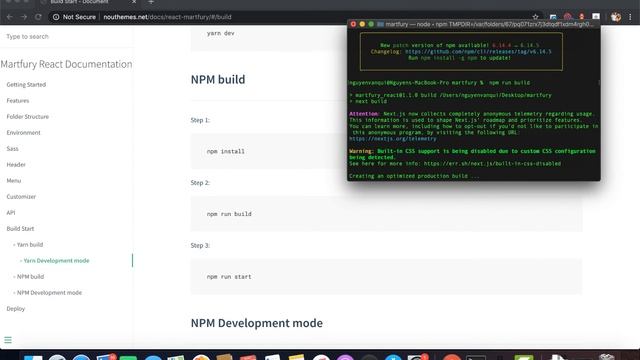The image size is (640, 360).
Task: Click the Warning: Built-in CSS line in Terminal
Action: click(x=472, y=154)
